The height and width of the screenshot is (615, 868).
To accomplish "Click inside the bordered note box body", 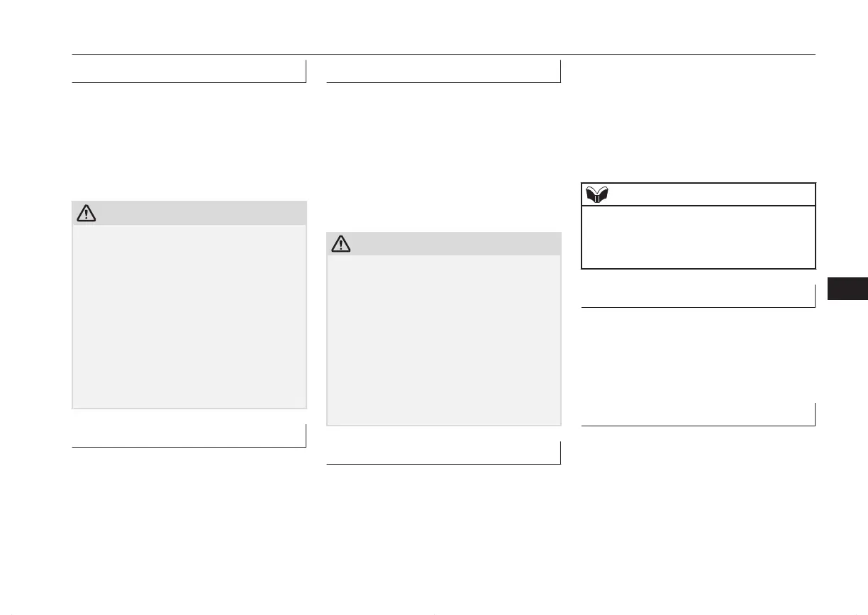I will click(699, 237).
